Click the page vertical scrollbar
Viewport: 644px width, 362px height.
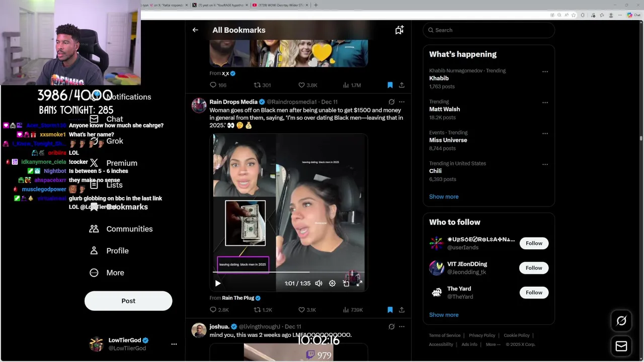pos(641,138)
